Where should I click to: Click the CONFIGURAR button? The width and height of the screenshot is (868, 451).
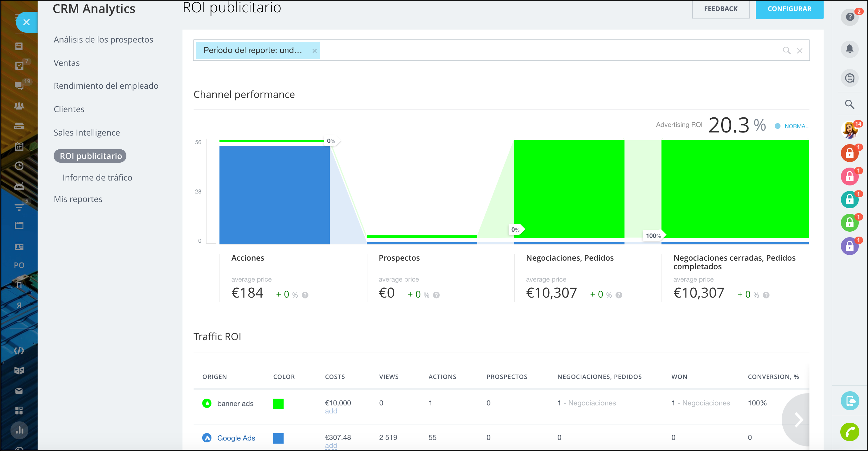click(x=789, y=9)
